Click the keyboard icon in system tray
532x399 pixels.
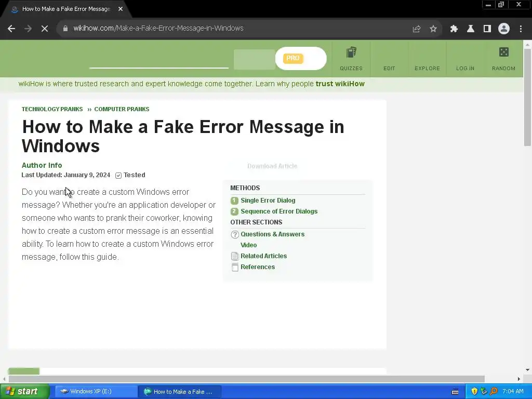(x=455, y=392)
